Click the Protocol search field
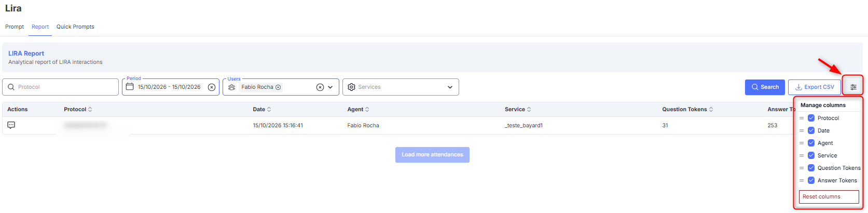Image resolution: width=868 pixels, height=213 pixels. [x=61, y=87]
